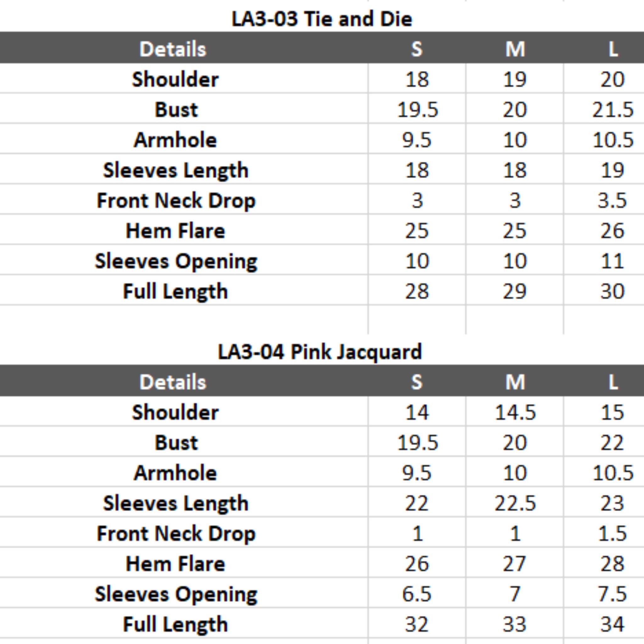Click Pink Jacquard Front Neck Drop 1.5 cell
The width and height of the screenshot is (644, 644).
(612, 533)
